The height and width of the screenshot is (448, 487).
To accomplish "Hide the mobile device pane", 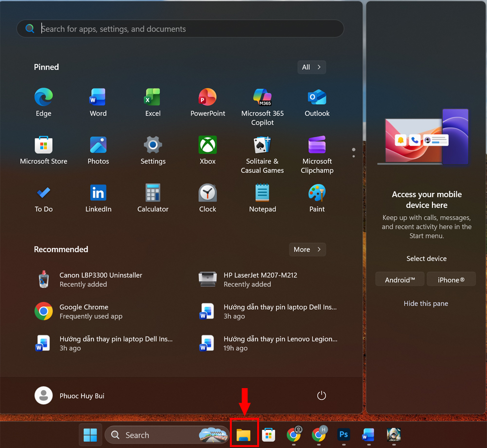I will (x=426, y=303).
